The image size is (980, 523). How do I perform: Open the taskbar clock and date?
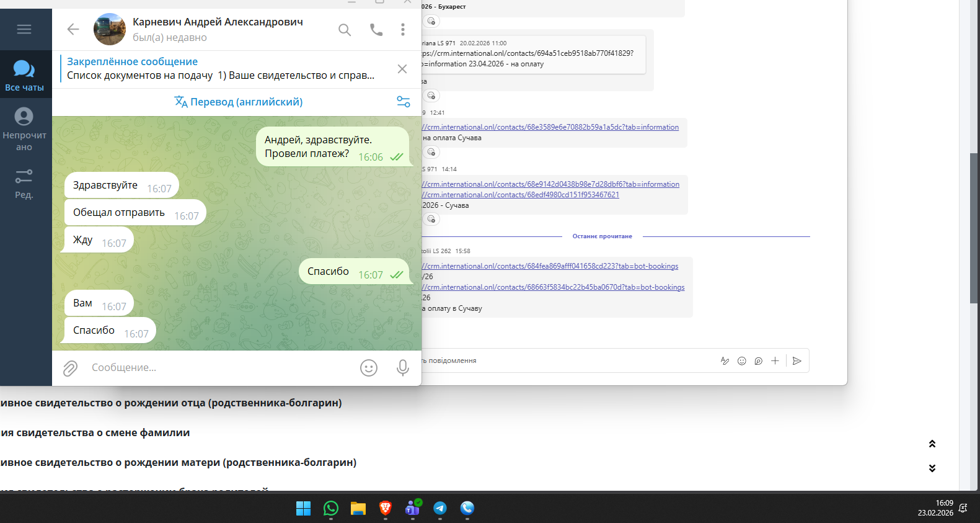tap(936, 508)
